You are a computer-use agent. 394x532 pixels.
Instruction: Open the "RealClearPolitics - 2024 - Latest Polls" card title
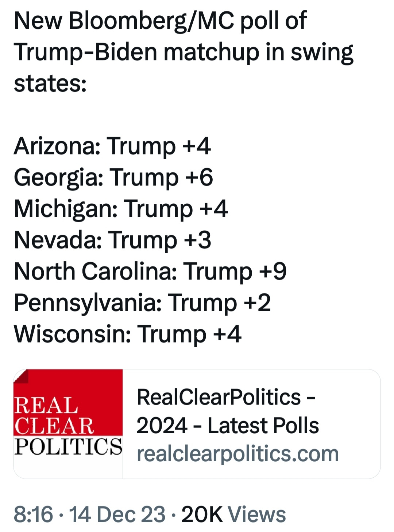pyautogui.click(x=228, y=411)
